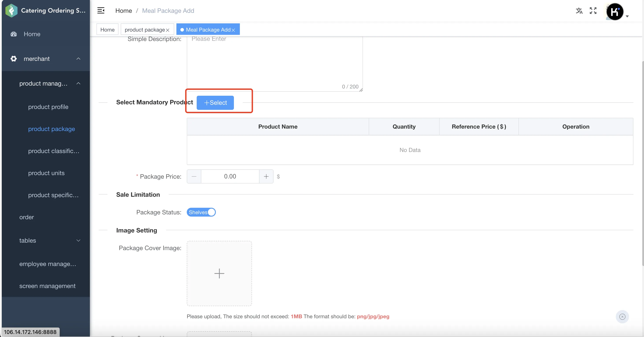Open the language translation icon
Image resolution: width=644 pixels, height=337 pixels.
[x=579, y=11]
